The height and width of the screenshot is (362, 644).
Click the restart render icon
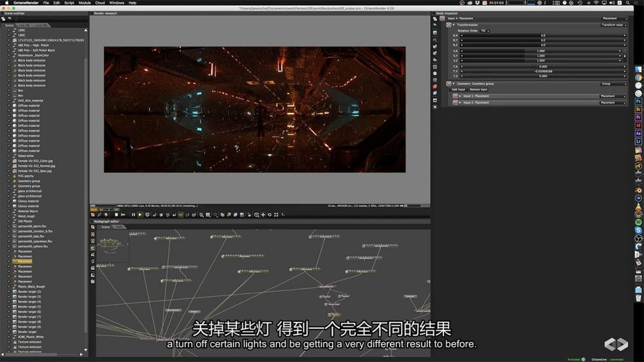(124, 215)
